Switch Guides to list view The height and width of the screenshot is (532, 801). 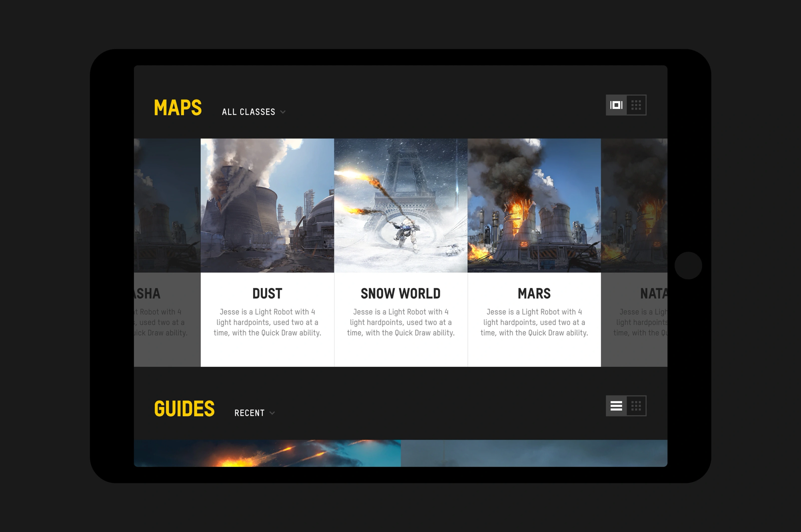click(616, 406)
